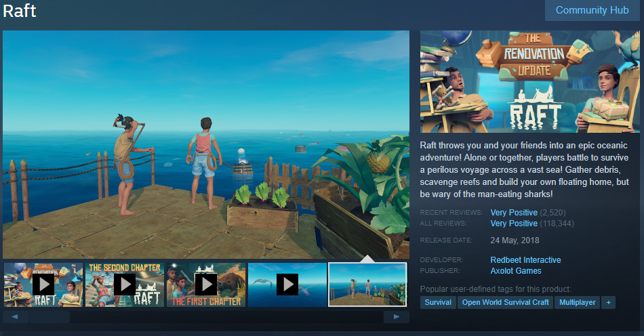Select the highlighted raft screenshot thumbnail
644x336 pixels.
click(x=367, y=285)
